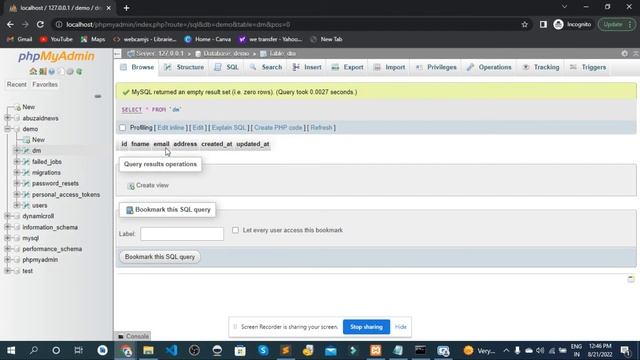This screenshot has width=640, height=360.
Task: Expand the dynamicroll database
Action: click(x=7, y=216)
